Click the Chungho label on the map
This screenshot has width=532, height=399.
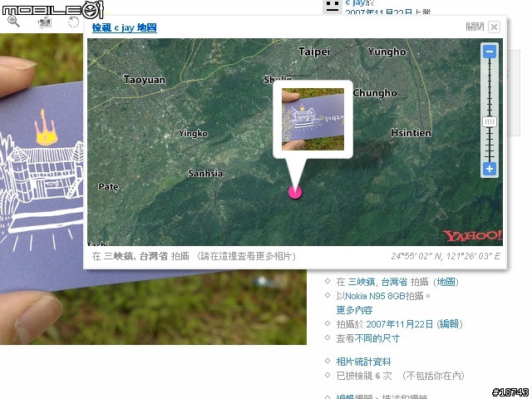click(375, 93)
